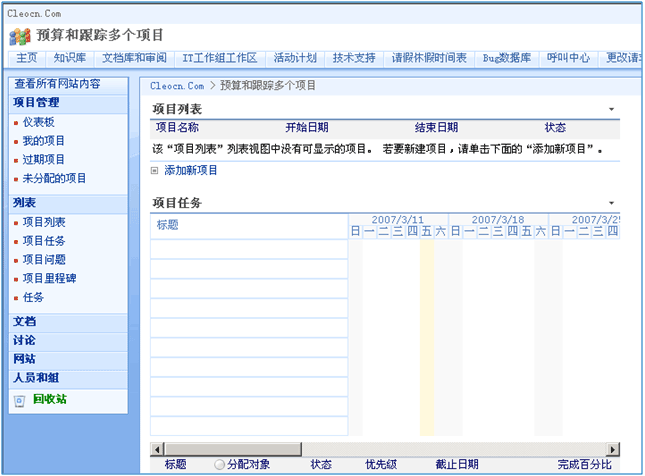Click the left arrow of horizontal scrollbar

tap(156, 447)
